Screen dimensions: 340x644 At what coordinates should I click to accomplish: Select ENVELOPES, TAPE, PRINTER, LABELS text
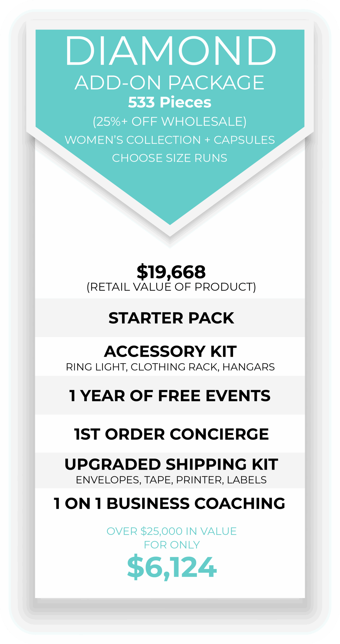coord(171,480)
